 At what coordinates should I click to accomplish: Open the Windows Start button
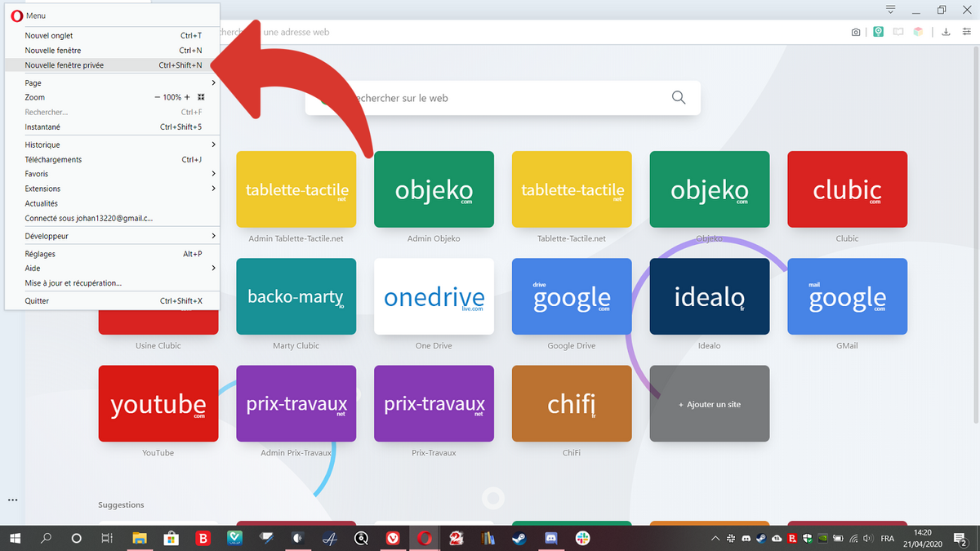click(15, 538)
